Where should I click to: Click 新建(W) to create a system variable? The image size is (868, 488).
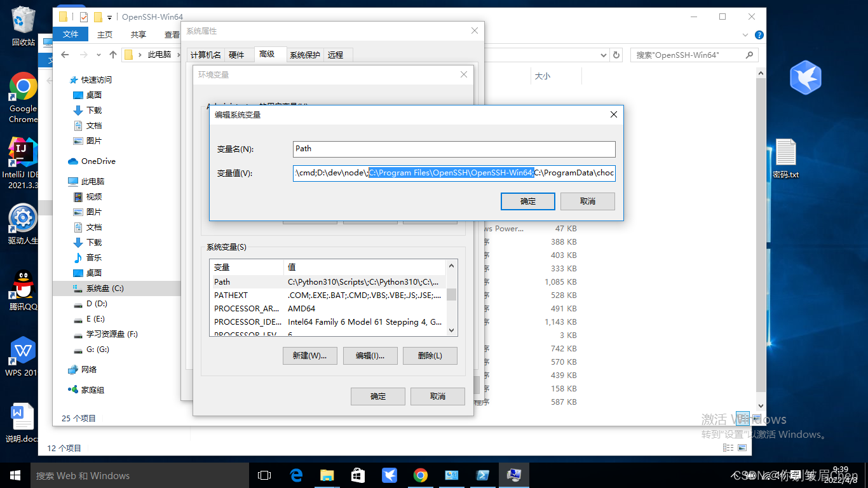pos(309,355)
